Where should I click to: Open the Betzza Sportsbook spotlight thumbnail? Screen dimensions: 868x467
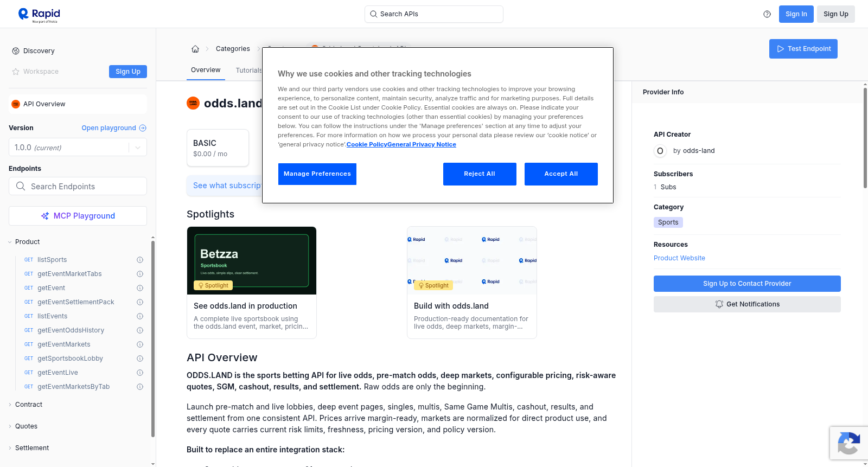252,260
